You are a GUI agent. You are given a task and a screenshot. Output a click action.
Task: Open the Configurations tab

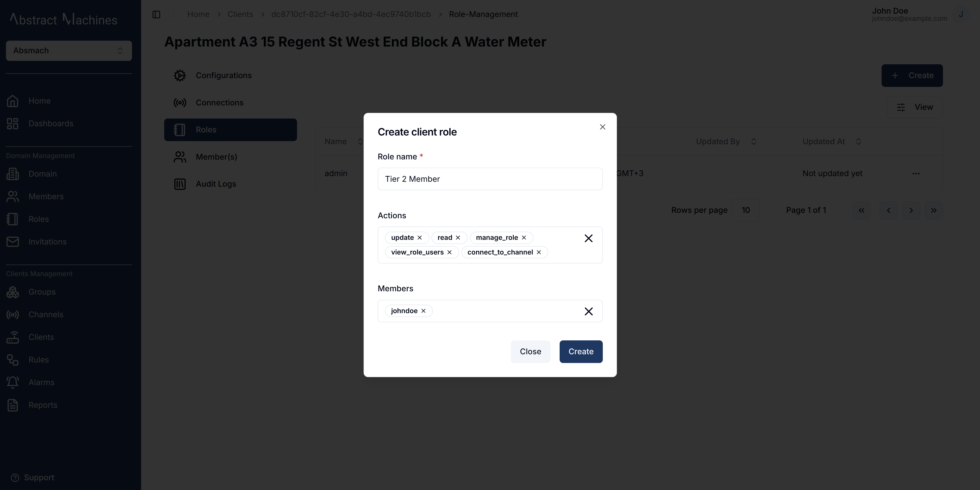pyautogui.click(x=230, y=75)
